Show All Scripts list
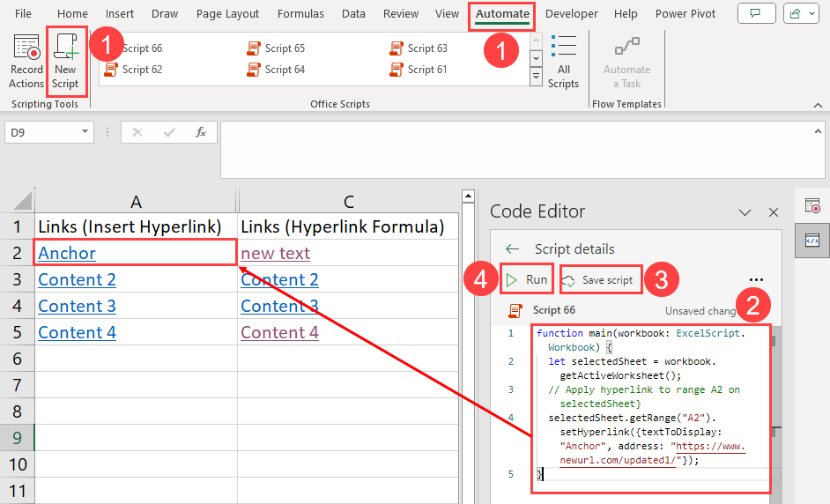 pyautogui.click(x=563, y=62)
